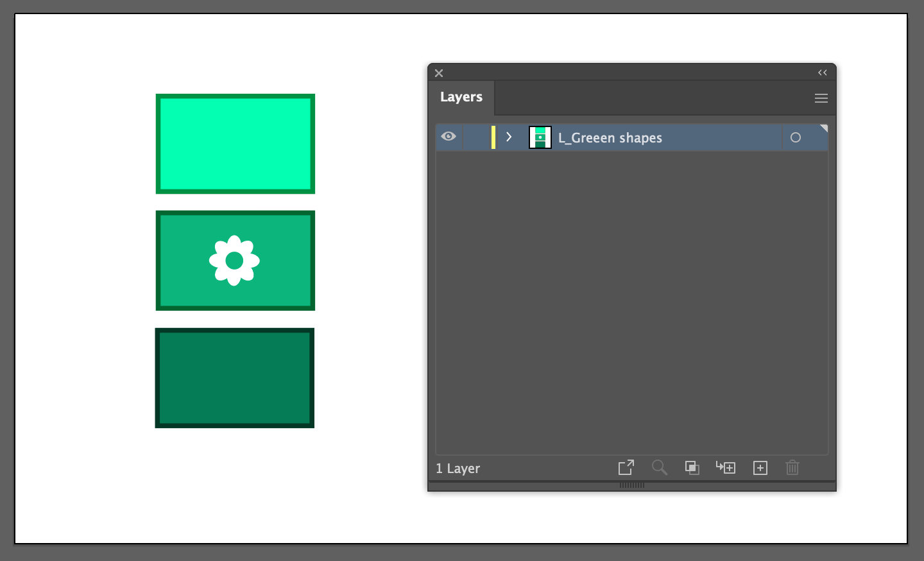Screen dimensions: 924x561
Task: Select the Layers tab
Action: 461,97
